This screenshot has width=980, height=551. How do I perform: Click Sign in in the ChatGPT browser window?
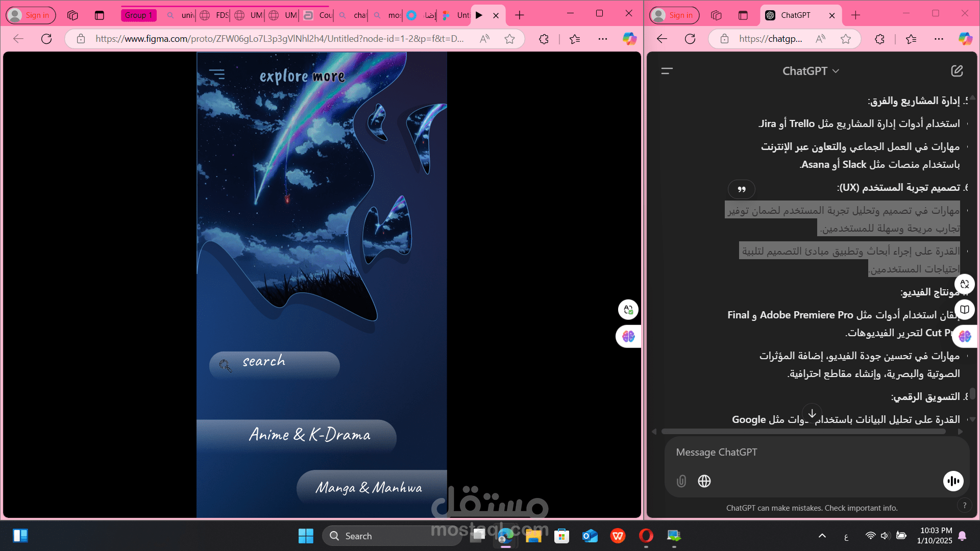pos(674,15)
